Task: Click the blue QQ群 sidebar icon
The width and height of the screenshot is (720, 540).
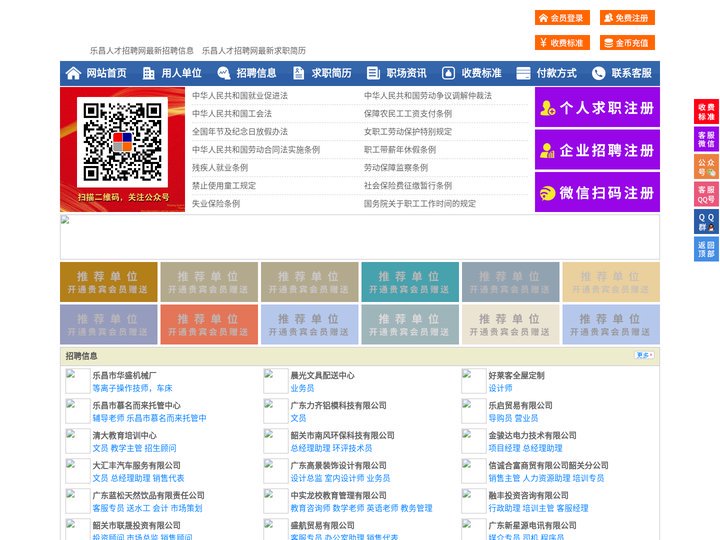Action: 706,222
